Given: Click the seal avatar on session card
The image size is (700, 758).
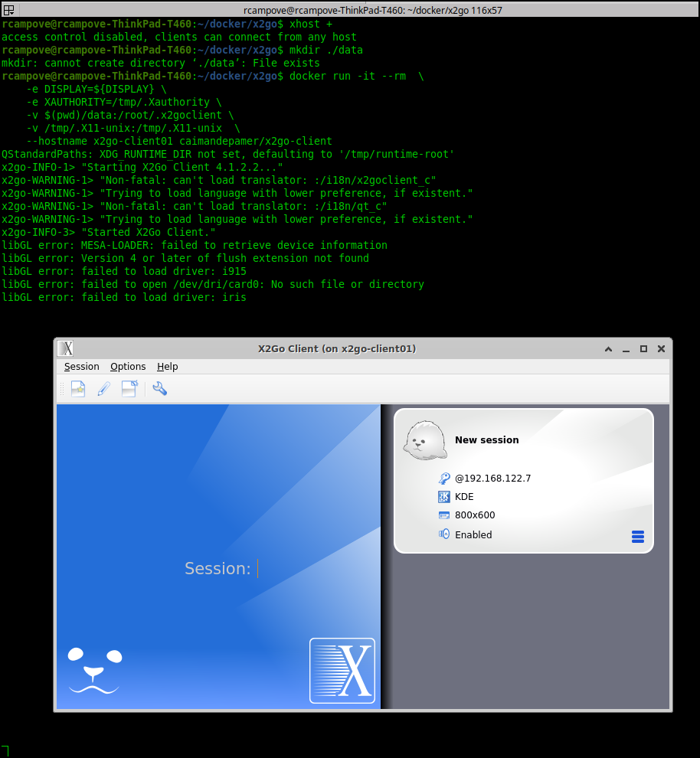Looking at the screenshot, I should tap(425, 439).
